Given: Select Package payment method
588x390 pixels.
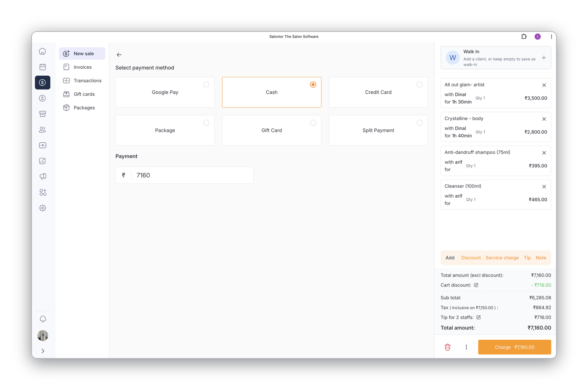Looking at the screenshot, I should pos(165,131).
